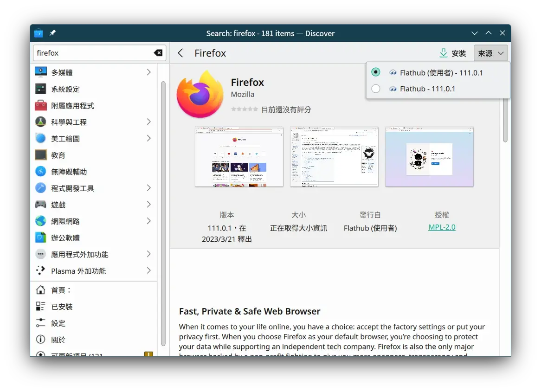
Task: Select the Flathub (使用者) source radio button
Action: pos(376,72)
